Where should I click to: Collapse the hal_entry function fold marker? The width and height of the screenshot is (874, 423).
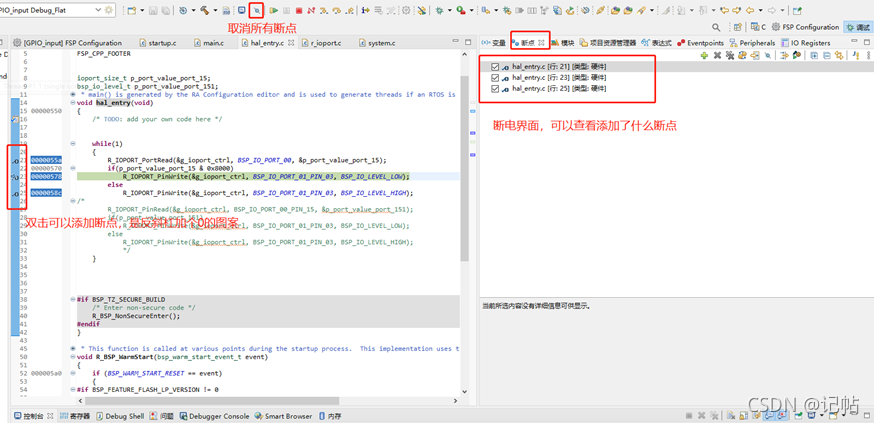(x=73, y=103)
